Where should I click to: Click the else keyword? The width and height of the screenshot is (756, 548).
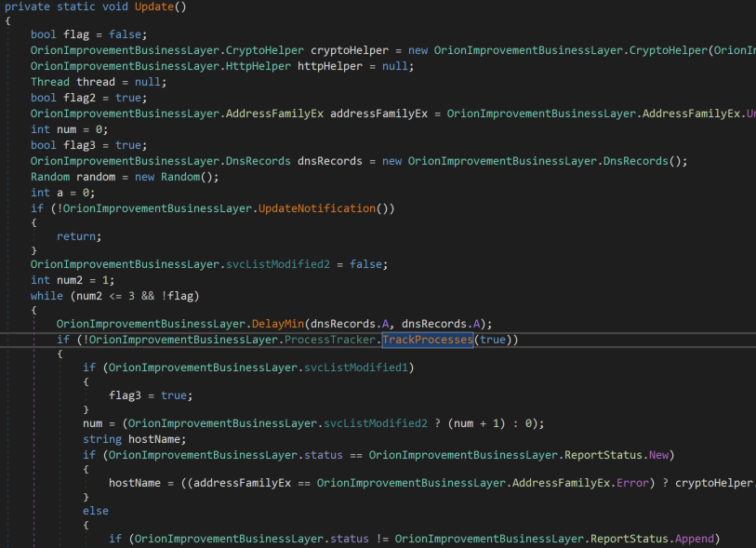point(96,511)
